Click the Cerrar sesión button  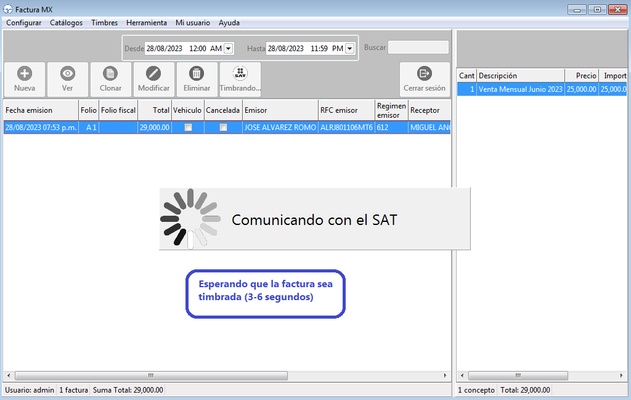[x=425, y=79]
